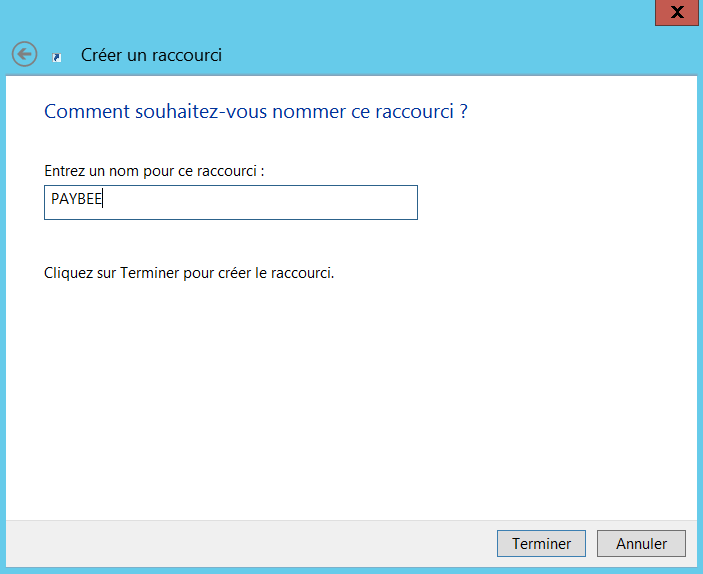Click the small shortcut wizard icon
Viewport: 703px width, 574px height.
pyautogui.click(x=57, y=57)
